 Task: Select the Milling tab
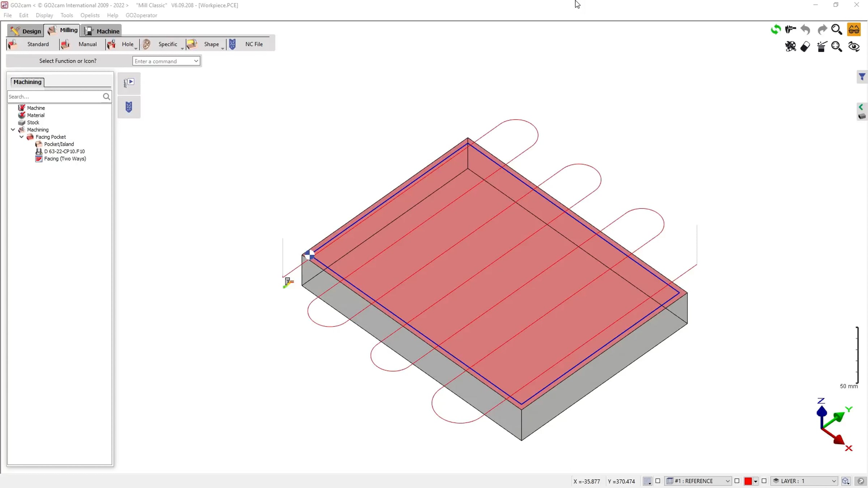[x=62, y=30]
